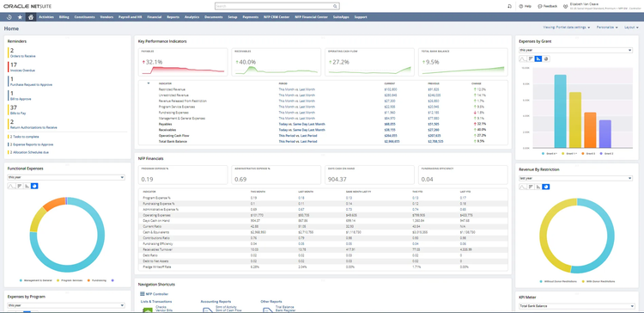
Task: Open the Payroll and HR menu
Action: [131, 17]
